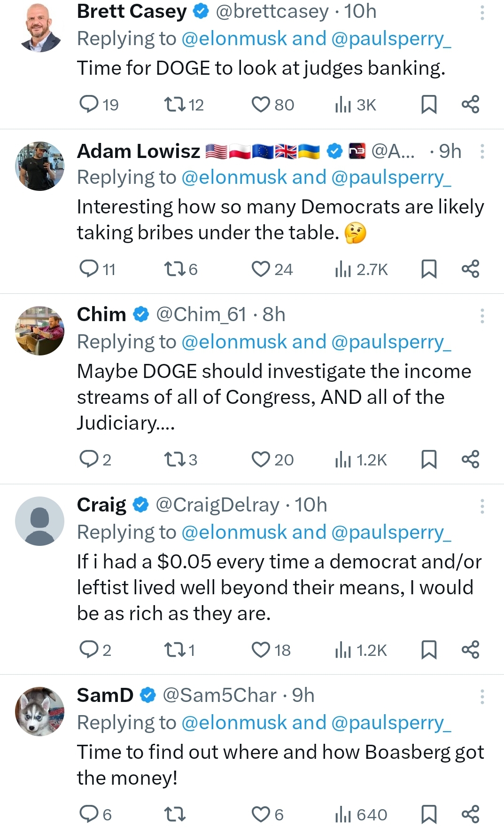This screenshot has width=504, height=835.
Task: Repost Brett Casey's DOGE reply
Action: click(x=175, y=104)
